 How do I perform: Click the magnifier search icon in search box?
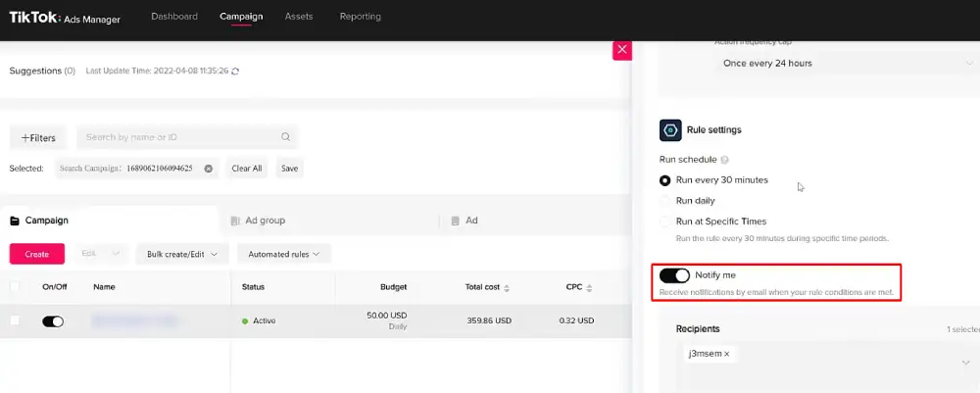point(285,137)
